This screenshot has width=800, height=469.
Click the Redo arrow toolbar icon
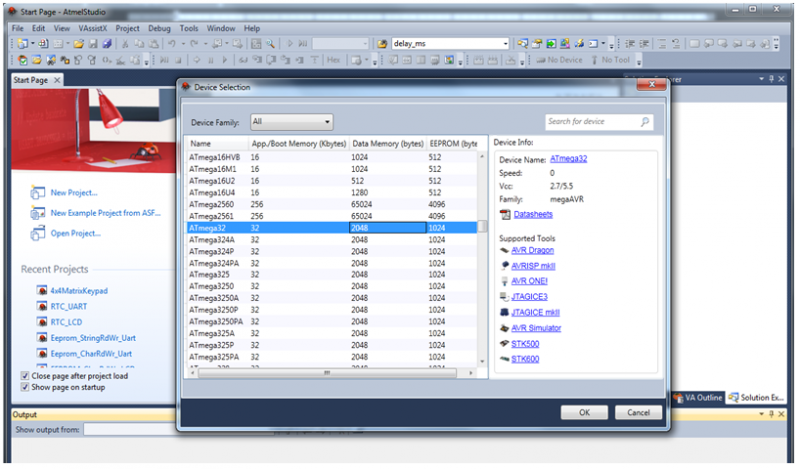[194, 44]
